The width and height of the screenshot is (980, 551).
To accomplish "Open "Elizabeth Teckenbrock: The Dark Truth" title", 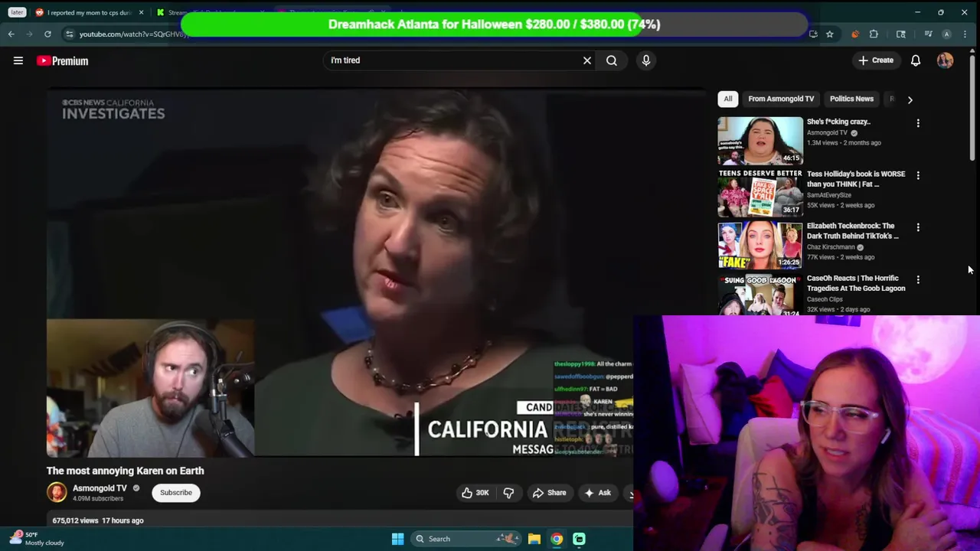I will tap(853, 231).
